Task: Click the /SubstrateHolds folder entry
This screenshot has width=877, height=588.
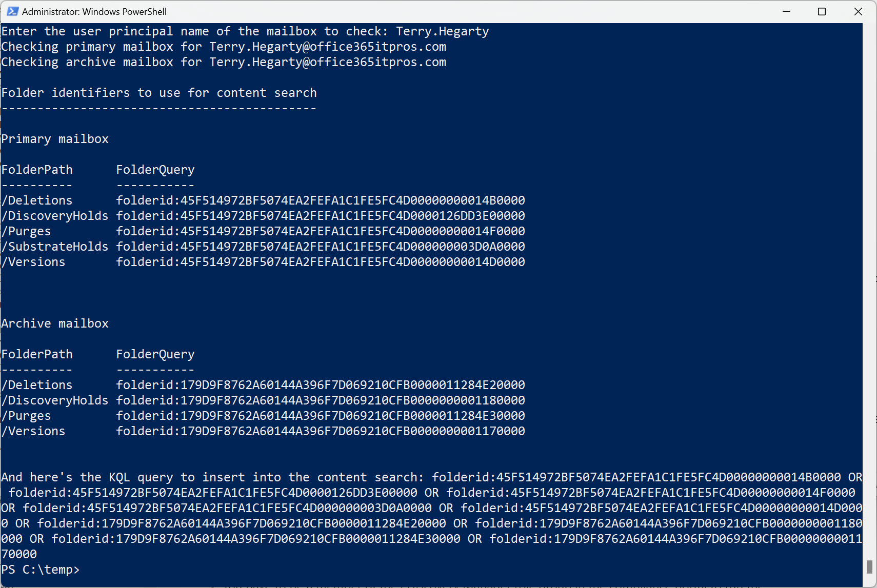Action: (x=54, y=246)
